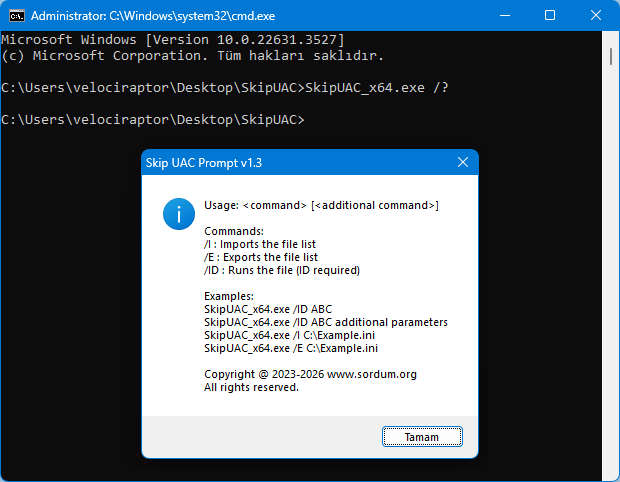The image size is (620, 482).
Task: Click the 'Examples:' heading in dialog
Action: (x=229, y=296)
